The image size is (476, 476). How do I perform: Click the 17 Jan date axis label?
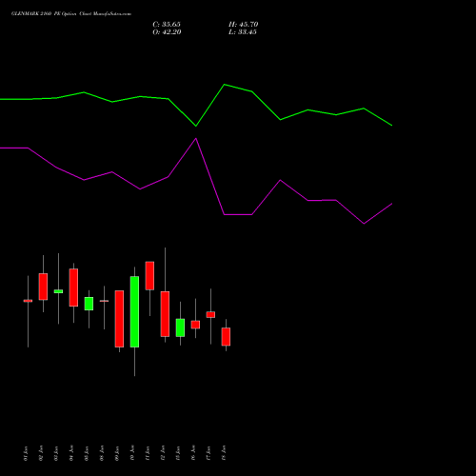tap(208, 453)
